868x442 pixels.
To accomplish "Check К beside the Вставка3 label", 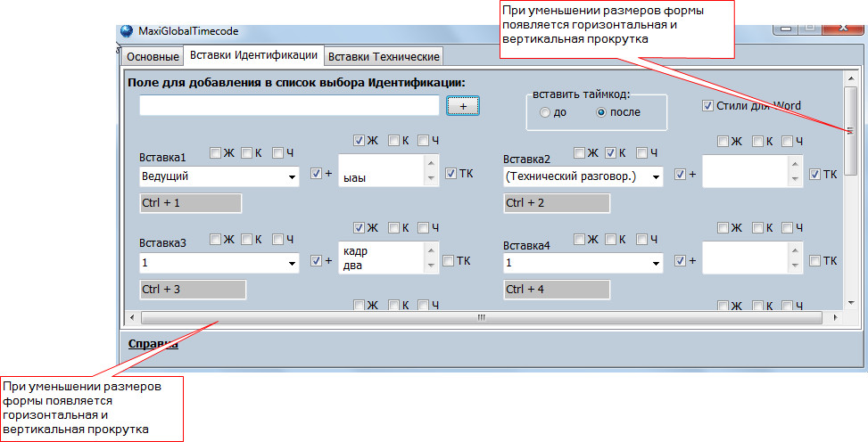I will tap(246, 239).
